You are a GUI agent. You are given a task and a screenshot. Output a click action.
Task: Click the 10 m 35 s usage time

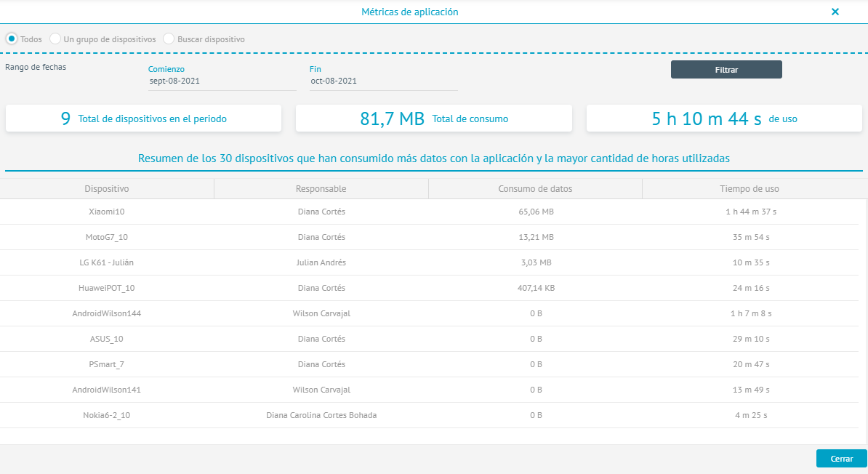pyautogui.click(x=751, y=262)
